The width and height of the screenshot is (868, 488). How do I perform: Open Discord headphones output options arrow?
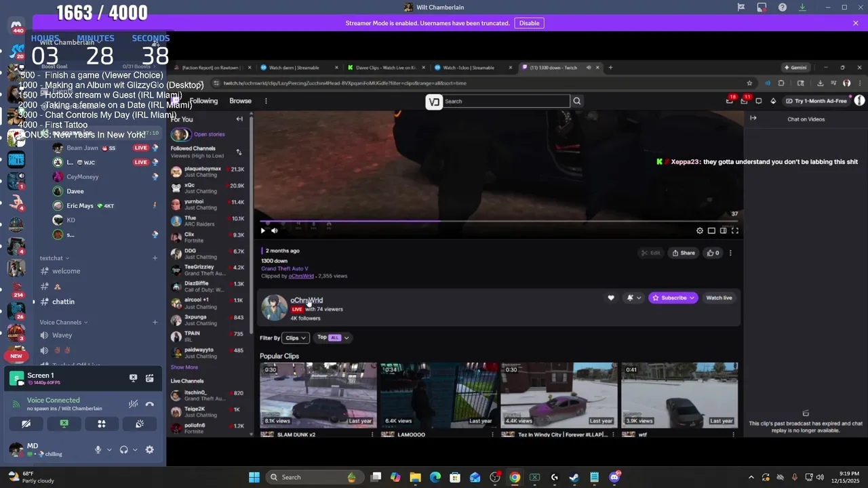coord(135,450)
